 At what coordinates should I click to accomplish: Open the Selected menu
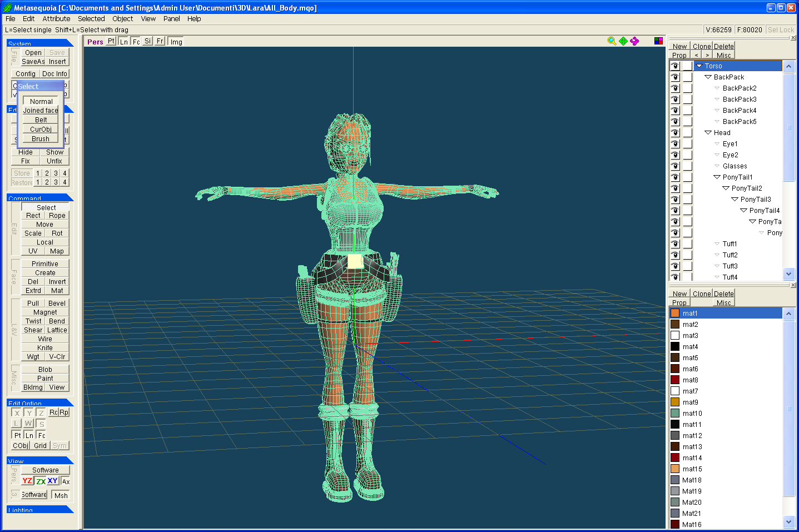[91, 18]
